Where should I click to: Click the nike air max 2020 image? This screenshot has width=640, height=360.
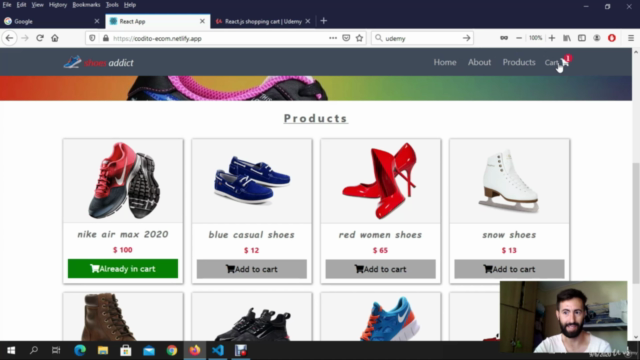(x=123, y=181)
